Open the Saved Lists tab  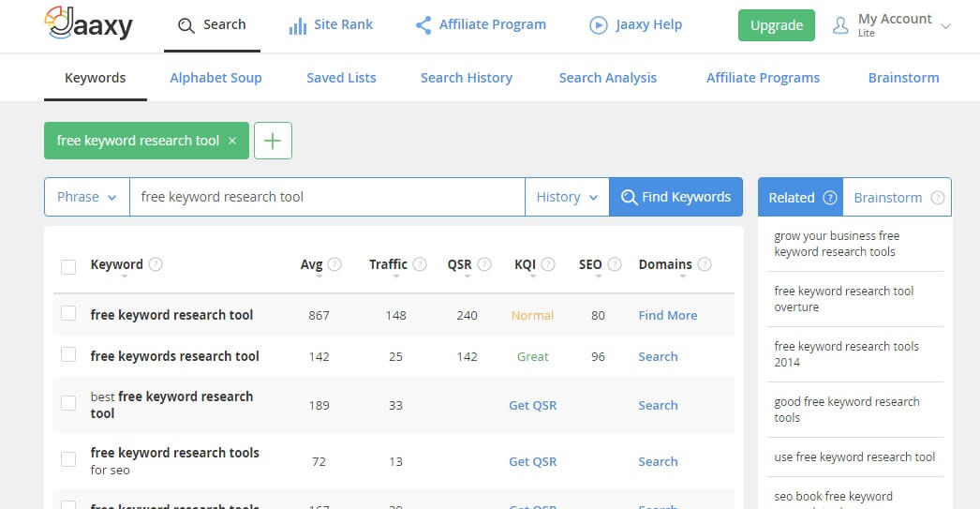click(341, 78)
